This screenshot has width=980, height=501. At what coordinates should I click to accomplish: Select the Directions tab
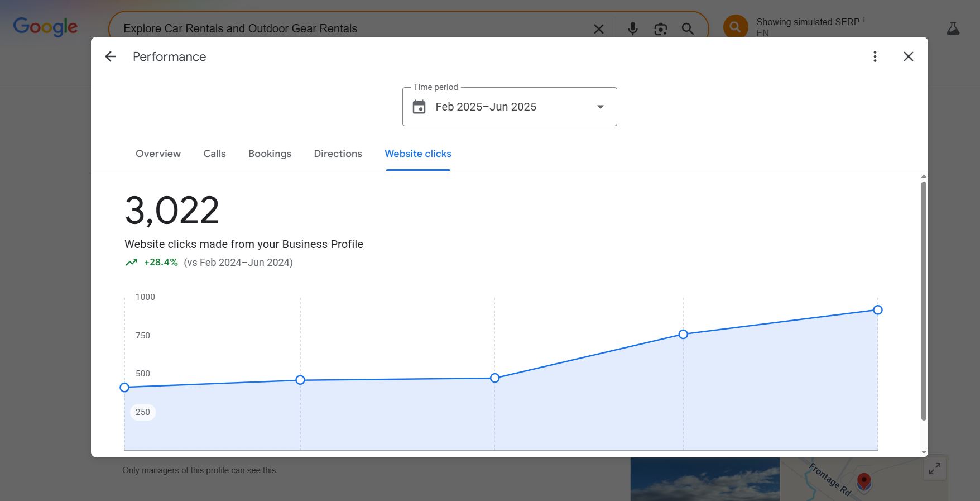coord(338,154)
